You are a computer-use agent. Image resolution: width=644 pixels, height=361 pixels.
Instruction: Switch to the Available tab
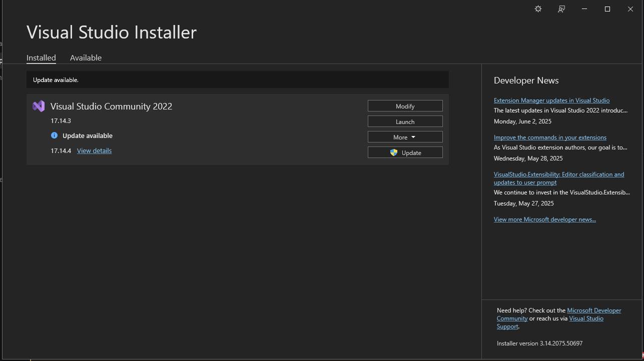coord(86,58)
